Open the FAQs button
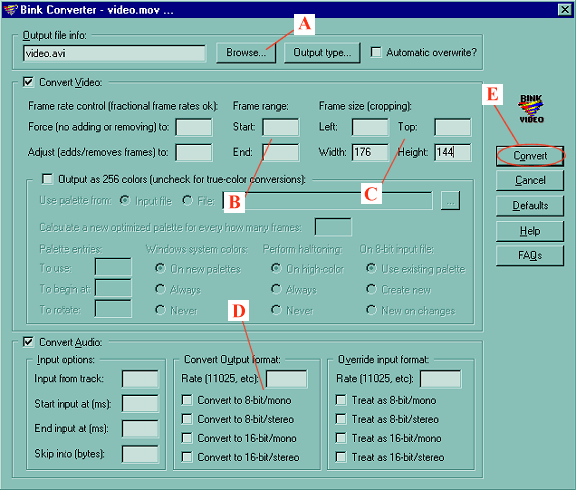576x490 pixels. (530, 255)
